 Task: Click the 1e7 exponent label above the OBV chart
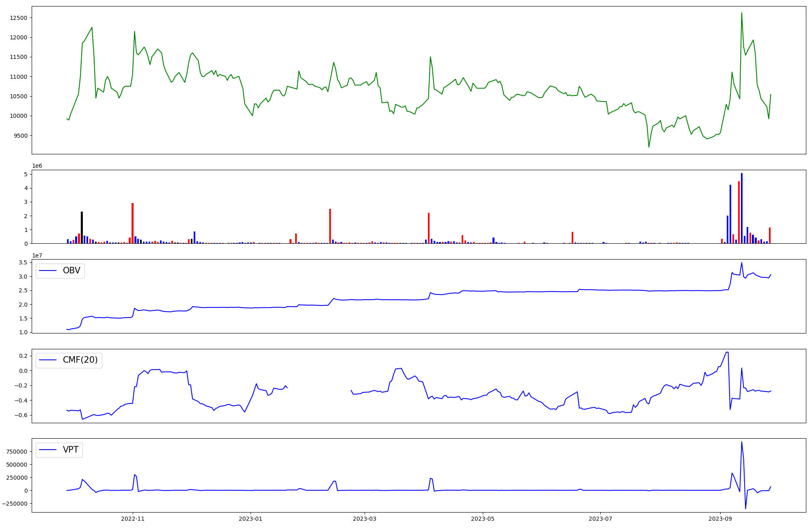(37, 255)
